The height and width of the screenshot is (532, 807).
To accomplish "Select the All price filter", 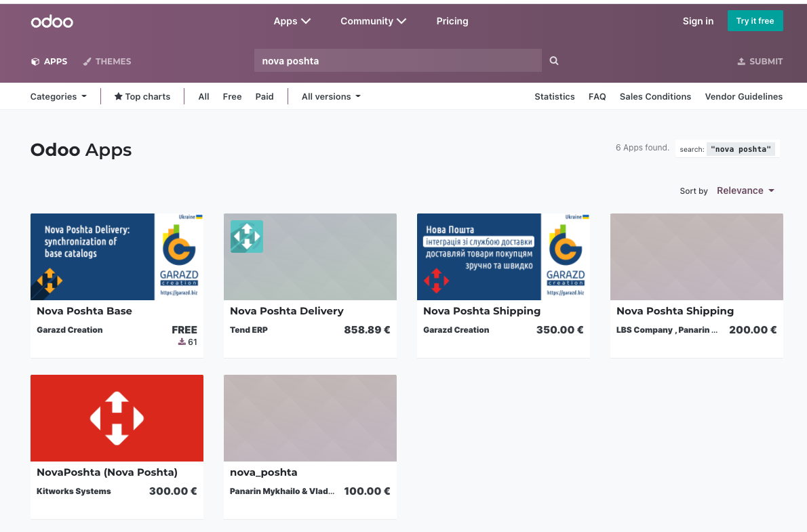I will pos(204,96).
